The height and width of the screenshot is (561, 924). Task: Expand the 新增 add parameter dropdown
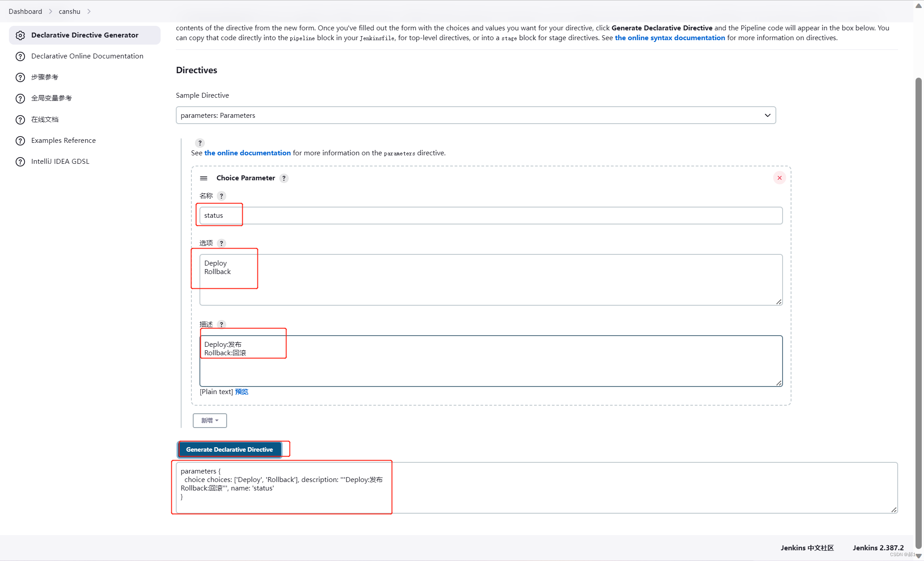[x=210, y=420]
